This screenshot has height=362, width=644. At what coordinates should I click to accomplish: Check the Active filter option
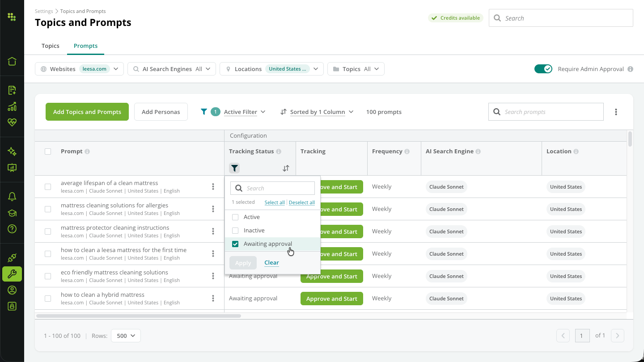(235, 217)
